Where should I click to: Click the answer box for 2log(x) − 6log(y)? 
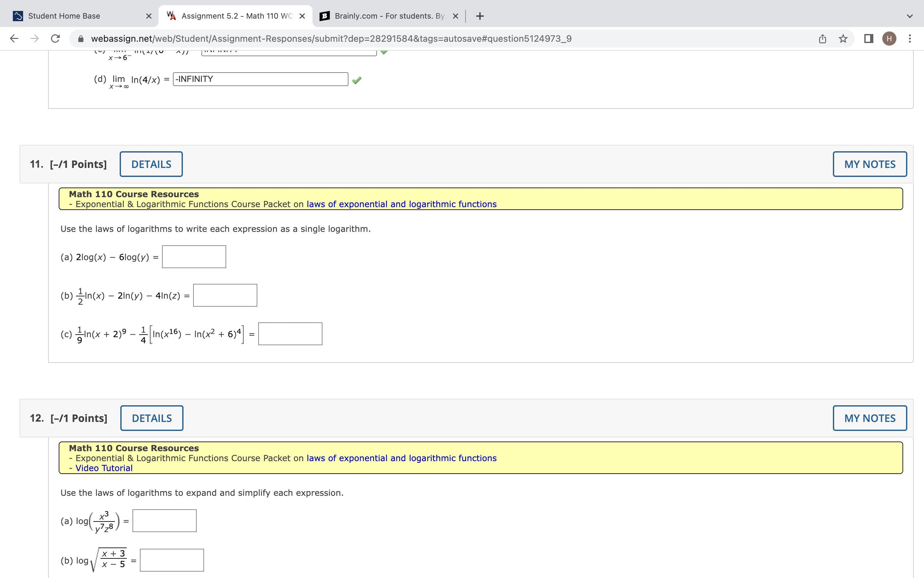(x=194, y=257)
